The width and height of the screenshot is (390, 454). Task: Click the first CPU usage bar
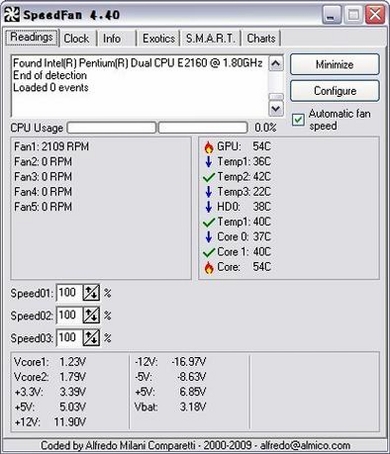112,128
